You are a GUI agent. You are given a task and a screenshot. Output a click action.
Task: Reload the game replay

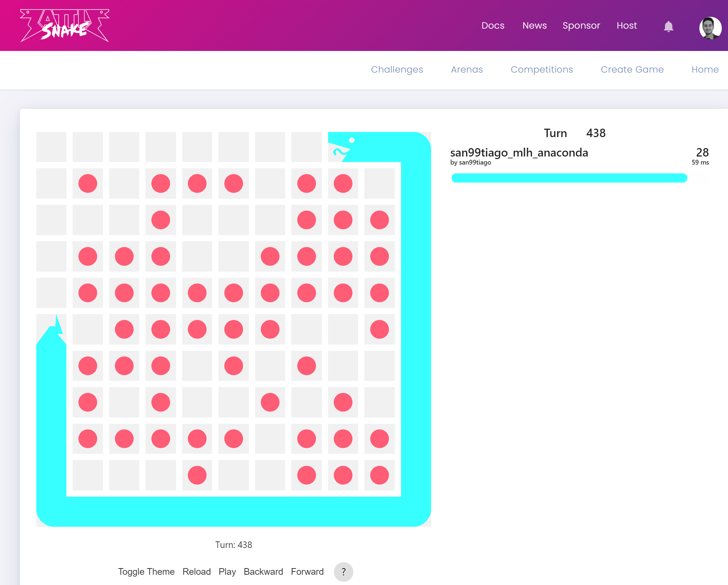pos(196,572)
